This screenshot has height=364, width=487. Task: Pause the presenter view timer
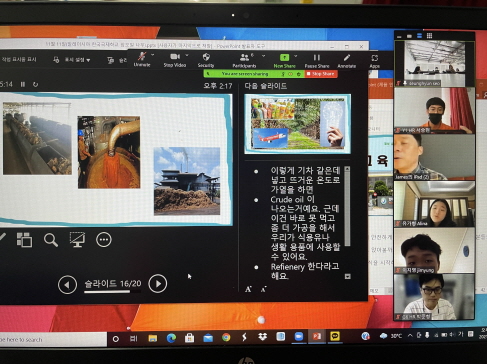tap(23, 84)
